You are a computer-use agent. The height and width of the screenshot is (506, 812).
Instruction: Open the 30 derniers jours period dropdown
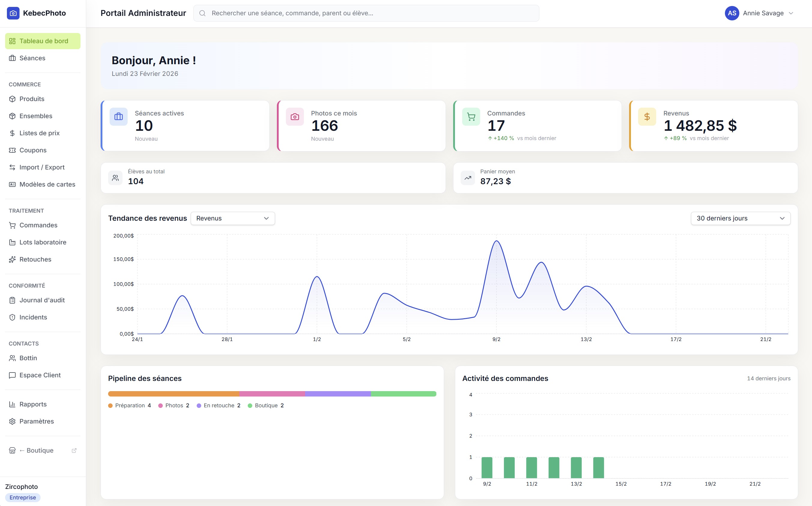740,218
